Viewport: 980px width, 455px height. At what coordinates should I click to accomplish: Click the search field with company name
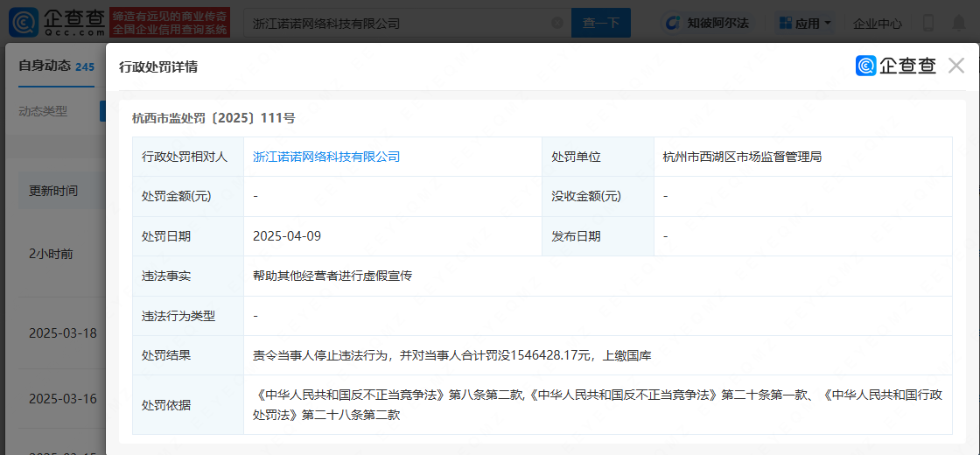coord(394,24)
